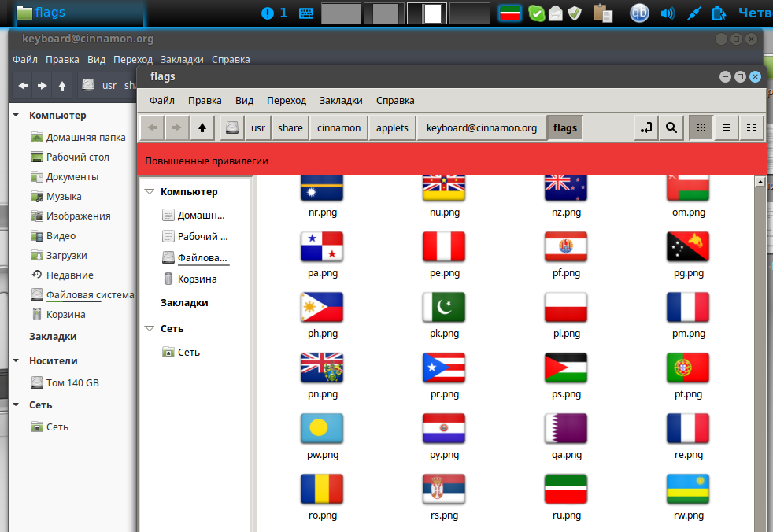Open the Закладки menu in flags window
The width and height of the screenshot is (773, 532).
tap(340, 100)
